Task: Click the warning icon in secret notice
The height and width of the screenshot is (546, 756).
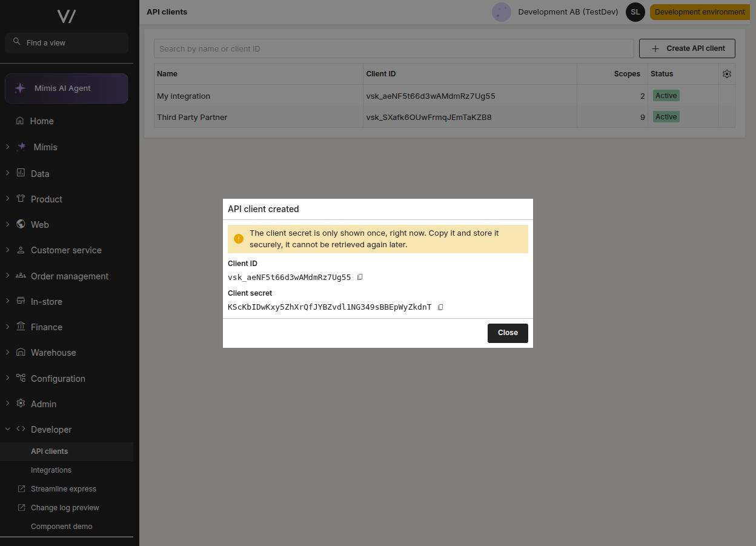Action: (x=239, y=239)
